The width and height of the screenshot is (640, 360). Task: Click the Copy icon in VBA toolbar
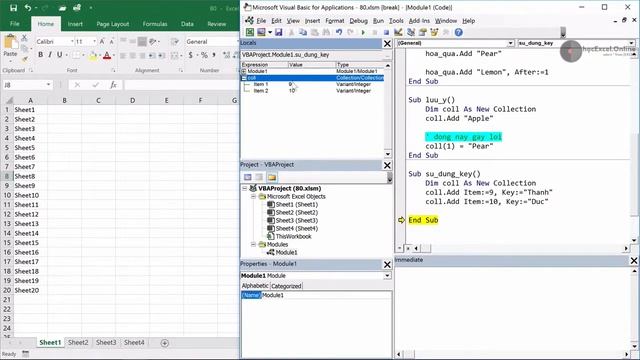point(303,32)
